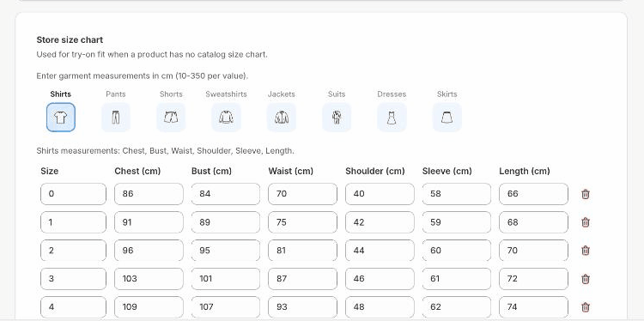Select the Jackets garment icon
This screenshot has width=644, height=321.
(x=282, y=118)
